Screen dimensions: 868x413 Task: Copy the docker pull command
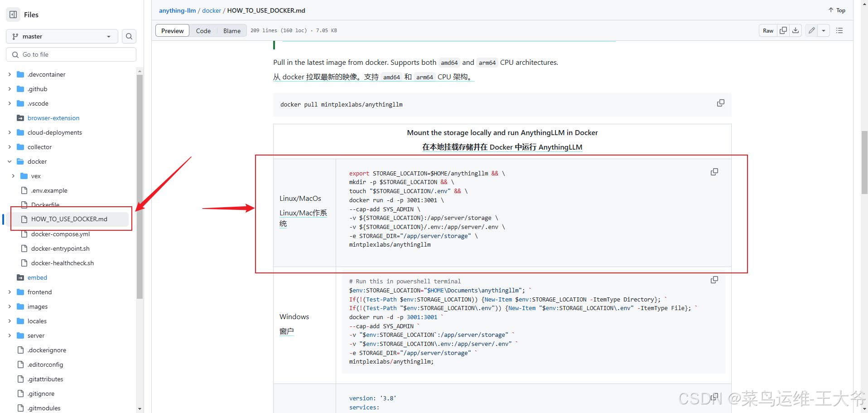pos(720,103)
